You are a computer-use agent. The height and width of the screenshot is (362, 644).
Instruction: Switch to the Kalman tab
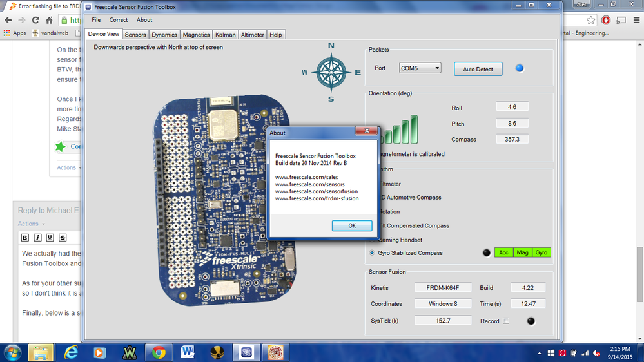226,35
